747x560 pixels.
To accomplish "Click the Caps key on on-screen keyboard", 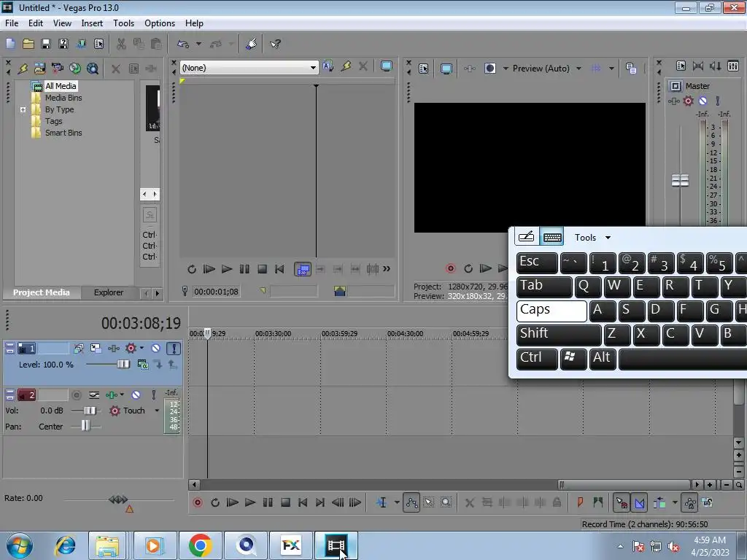I will tap(551, 311).
